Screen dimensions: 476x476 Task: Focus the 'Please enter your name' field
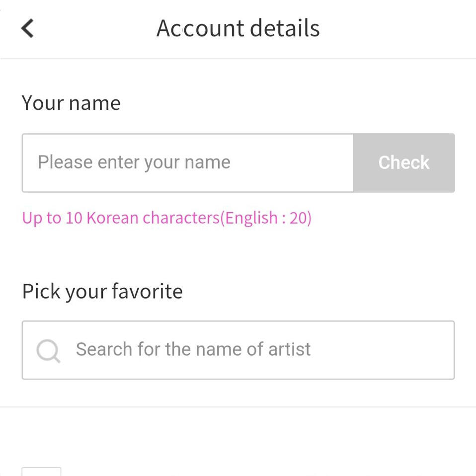coord(187,163)
